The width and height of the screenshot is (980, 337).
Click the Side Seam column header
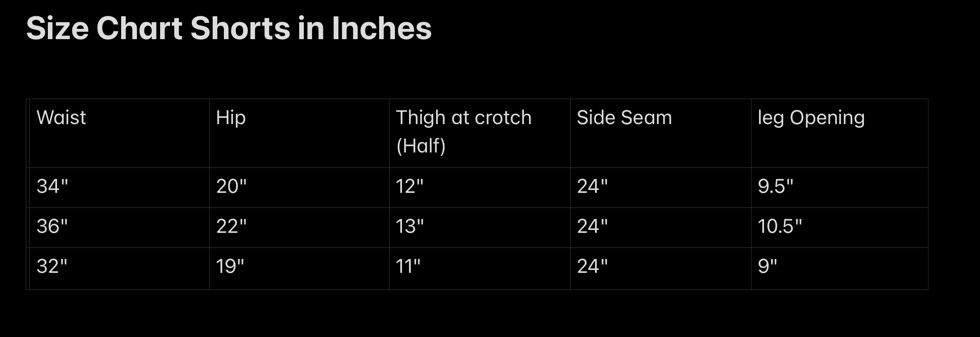[x=624, y=118]
